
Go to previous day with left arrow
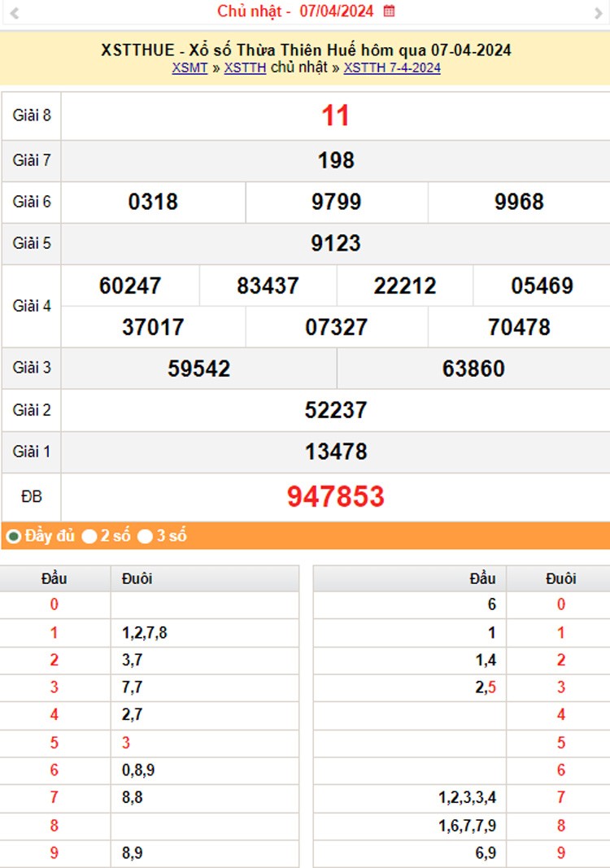(x=14, y=12)
